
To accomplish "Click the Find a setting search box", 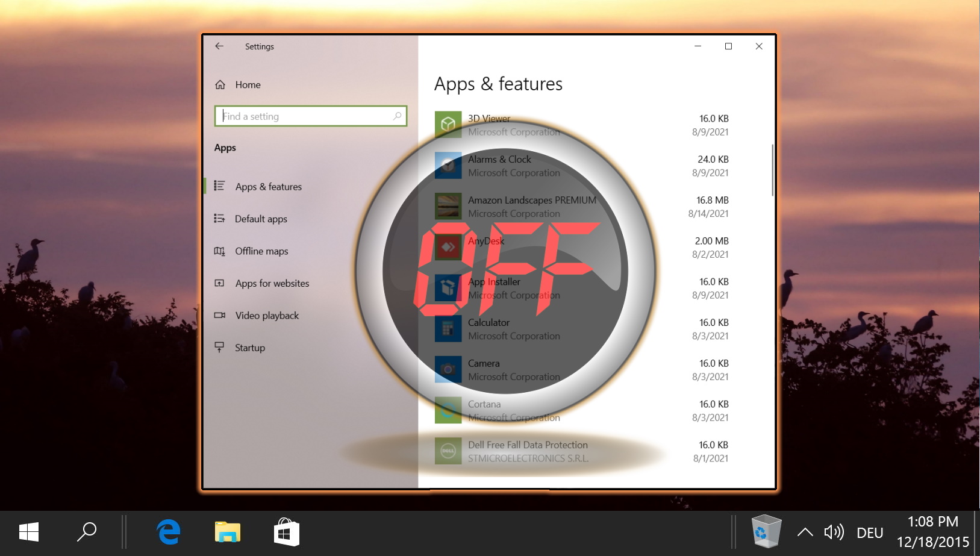I will pos(311,116).
